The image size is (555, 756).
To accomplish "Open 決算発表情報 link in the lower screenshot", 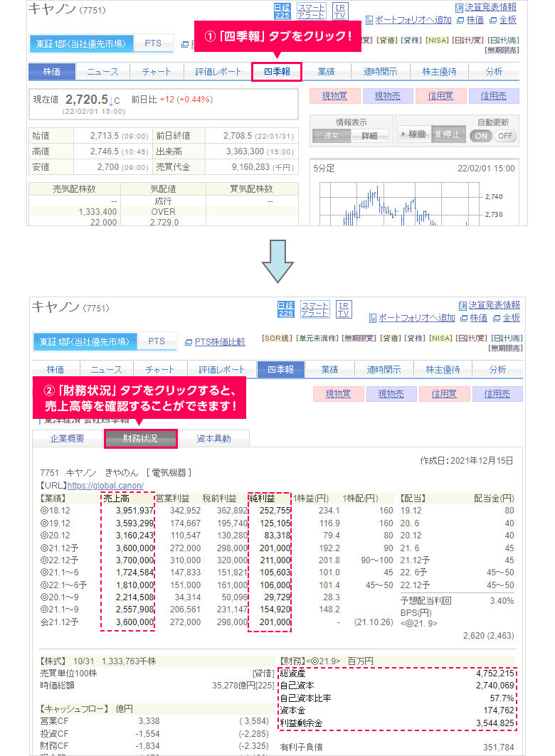I will point(495,305).
